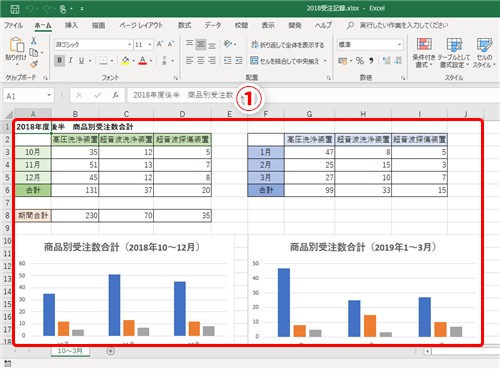Image resolution: width=500 pixels, height=369 pixels.
Task: Align cell text right
Action: click(212, 61)
